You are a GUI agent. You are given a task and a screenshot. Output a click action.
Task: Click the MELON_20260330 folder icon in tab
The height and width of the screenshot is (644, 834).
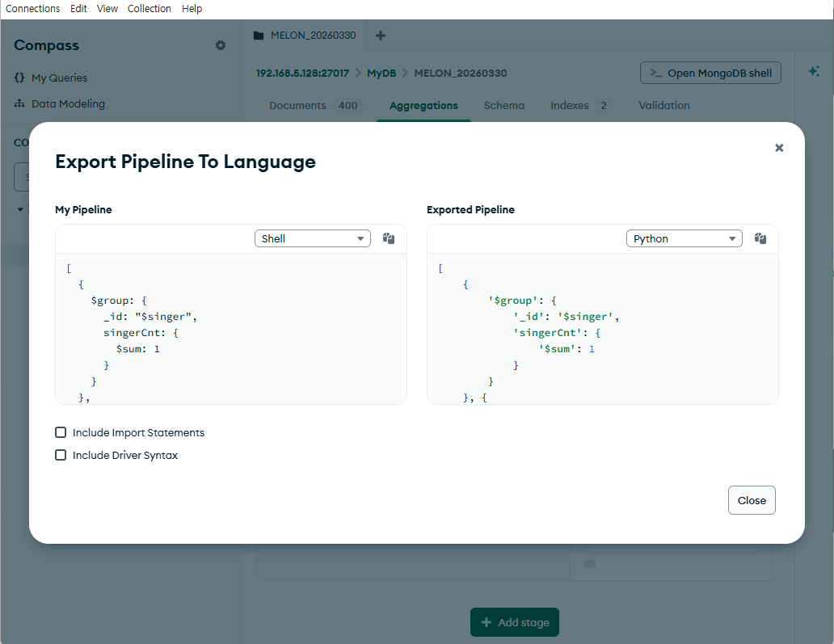click(x=259, y=36)
